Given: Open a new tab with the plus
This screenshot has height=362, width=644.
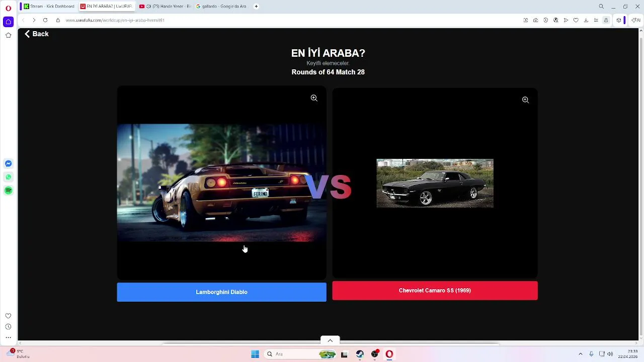Looking at the screenshot, I should click(x=256, y=7).
